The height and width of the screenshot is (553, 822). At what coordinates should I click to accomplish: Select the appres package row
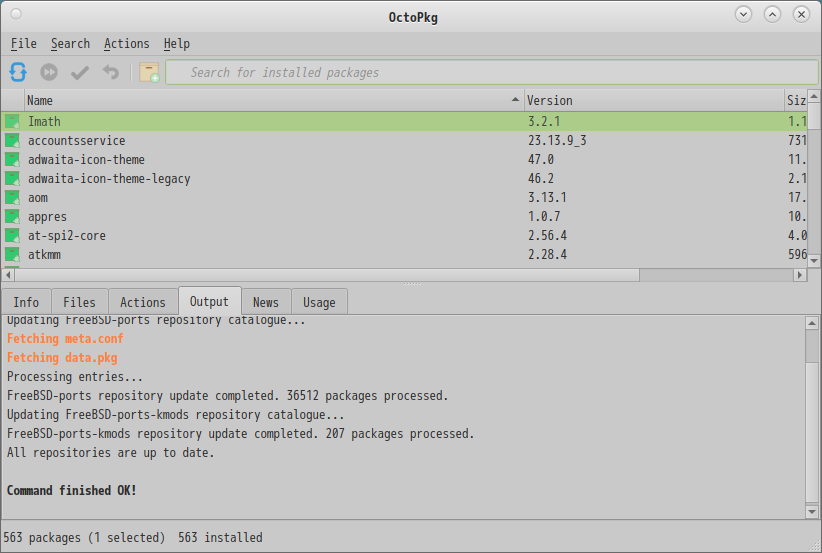point(404,216)
